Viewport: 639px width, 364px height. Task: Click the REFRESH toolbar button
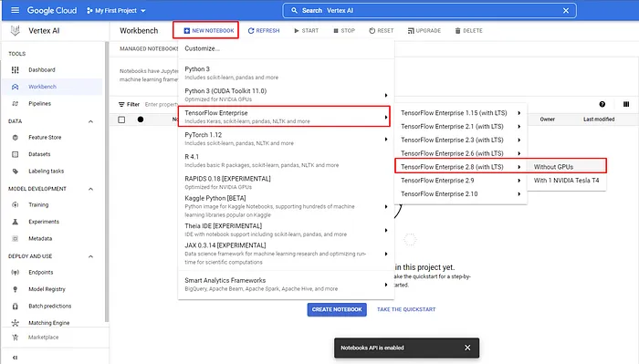(264, 30)
